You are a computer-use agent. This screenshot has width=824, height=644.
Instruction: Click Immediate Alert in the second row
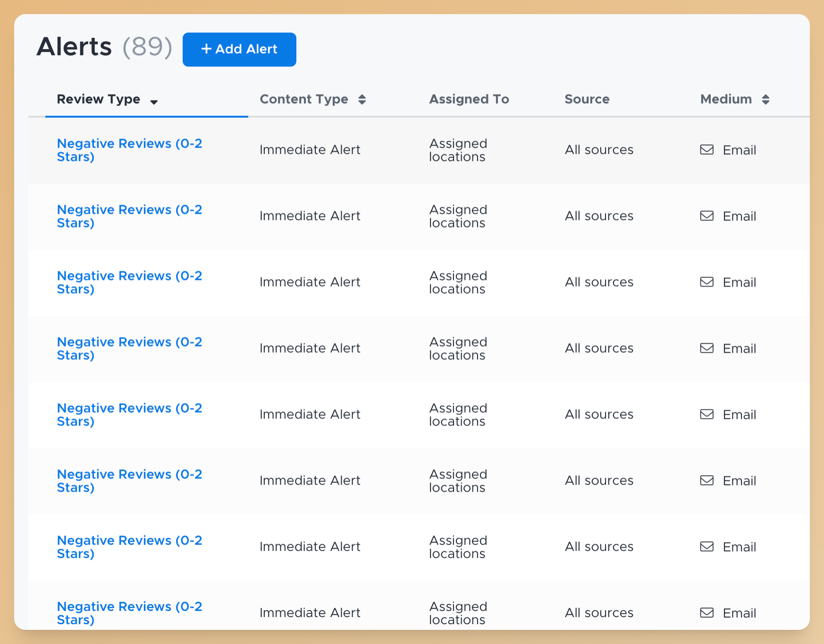click(310, 216)
